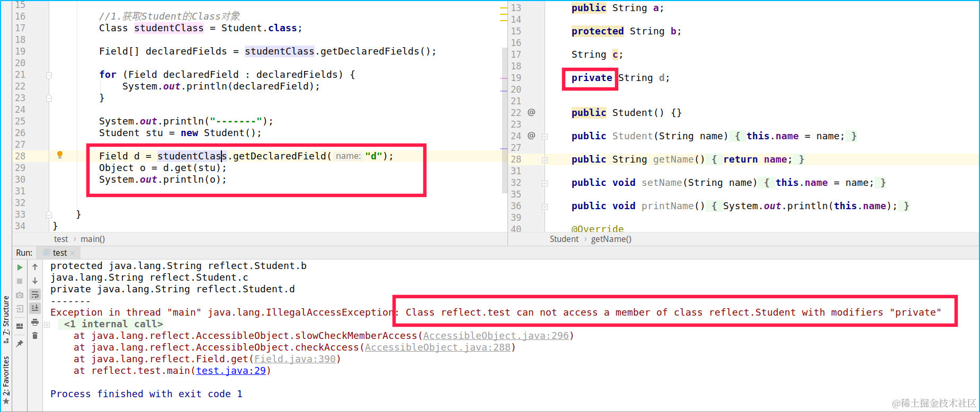Click 'Object o = d.get(stu);' line
The width and height of the screenshot is (980, 412).
click(163, 168)
